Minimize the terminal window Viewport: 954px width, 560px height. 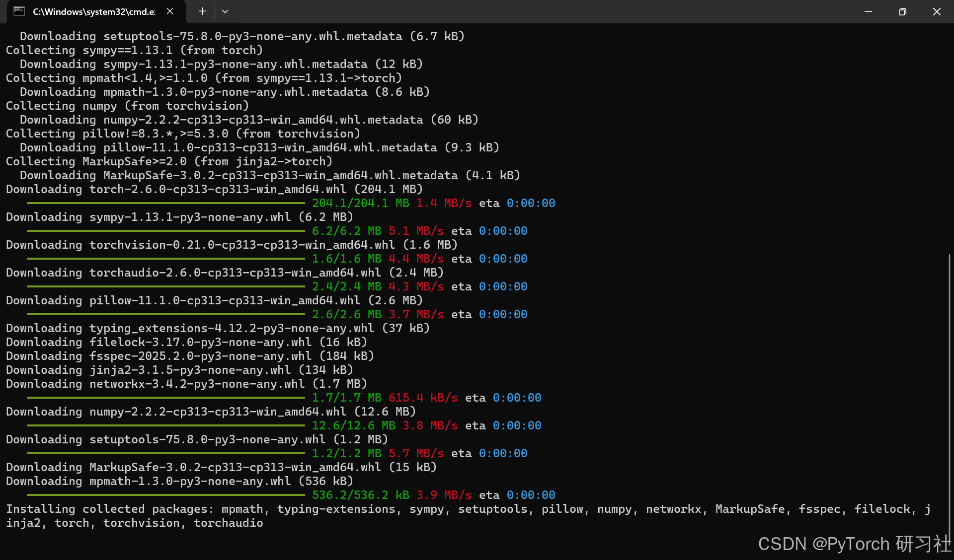coord(868,11)
